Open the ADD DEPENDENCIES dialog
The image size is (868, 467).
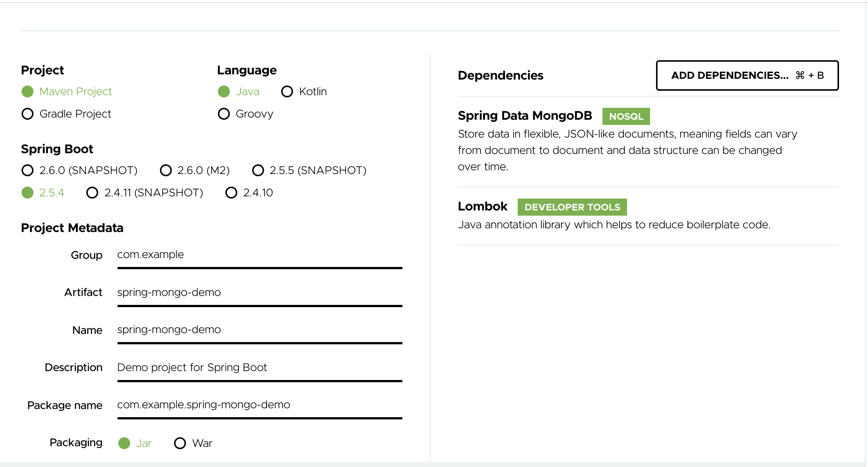tap(747, 75)
